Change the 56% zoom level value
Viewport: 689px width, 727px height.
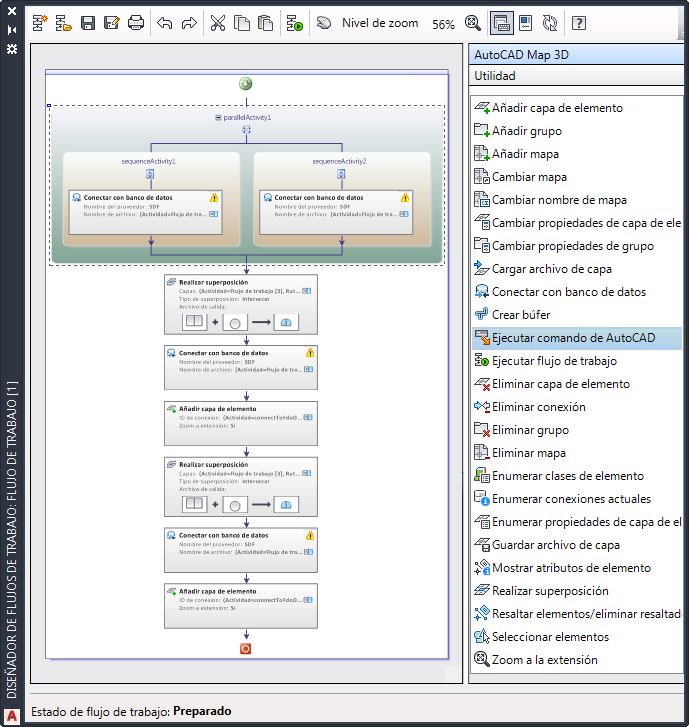(x=443, y=24)
